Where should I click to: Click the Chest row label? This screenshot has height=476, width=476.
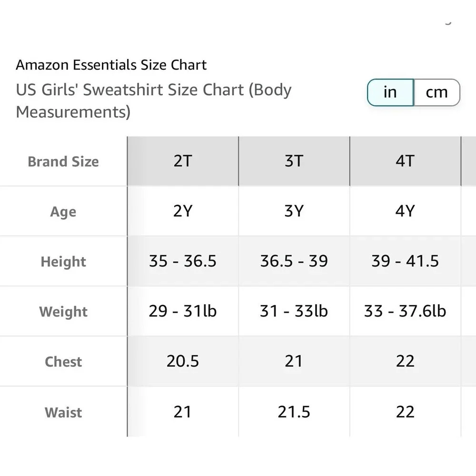(x=63, y=362)
